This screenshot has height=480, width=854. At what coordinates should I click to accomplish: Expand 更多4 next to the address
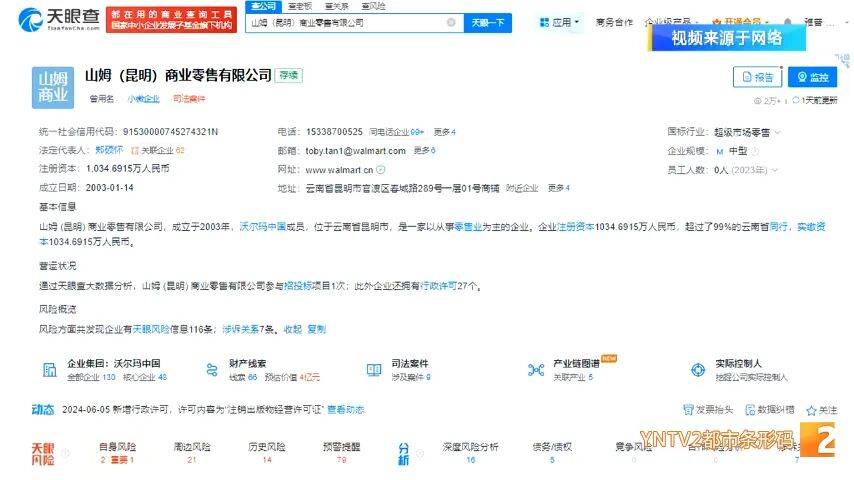(559, 188)
